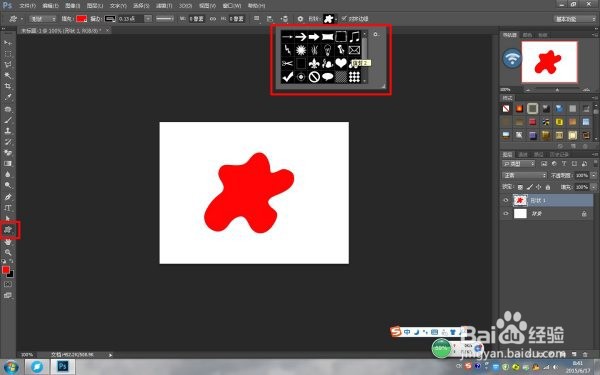This screenshot has height=375, width=600.
Task: Toggle lock position
Action: (x=539, y=187)
